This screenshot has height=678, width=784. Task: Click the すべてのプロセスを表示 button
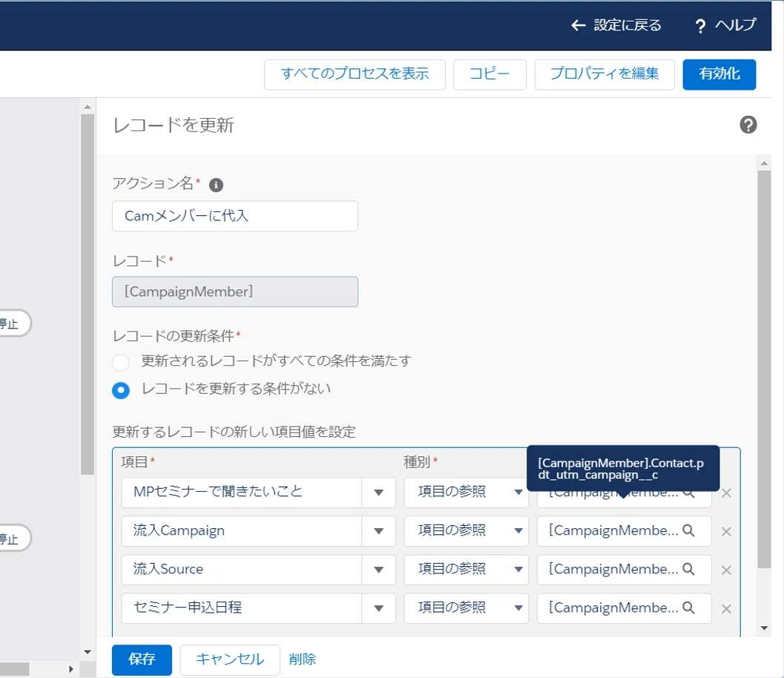[x=355, y=74]
